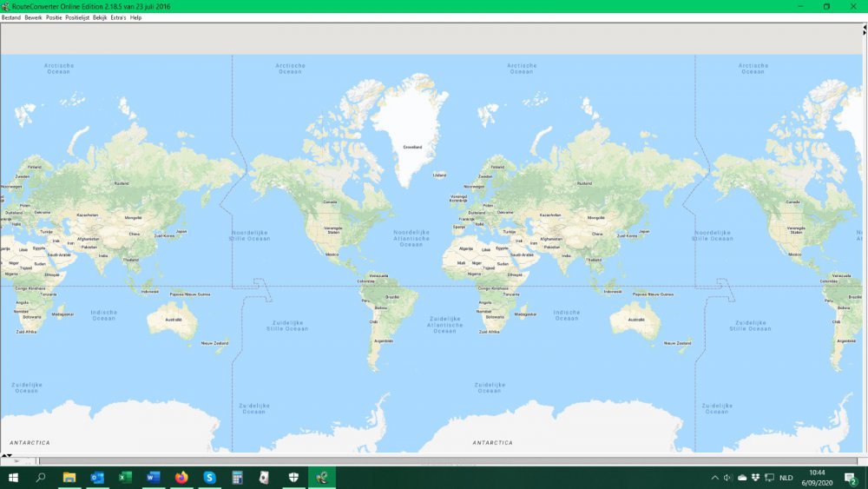Open Windows Security shield icon

(293, 478)
